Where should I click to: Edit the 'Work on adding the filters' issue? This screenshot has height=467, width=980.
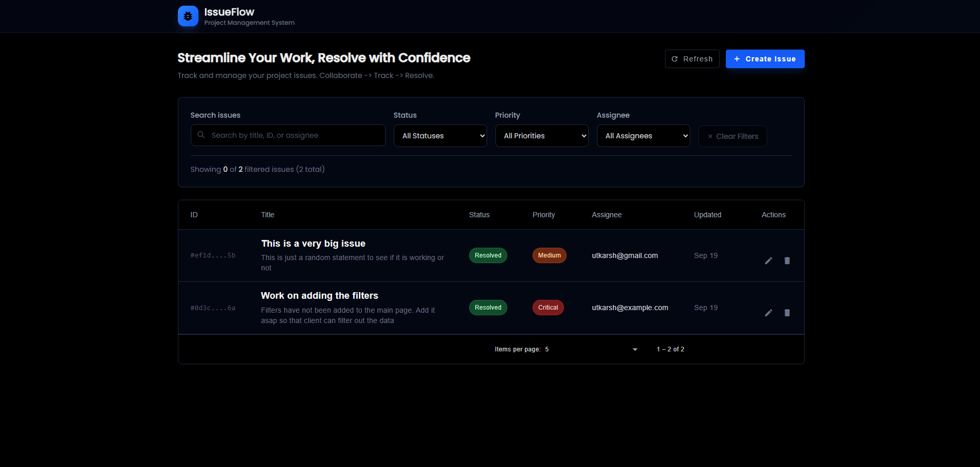768,313
